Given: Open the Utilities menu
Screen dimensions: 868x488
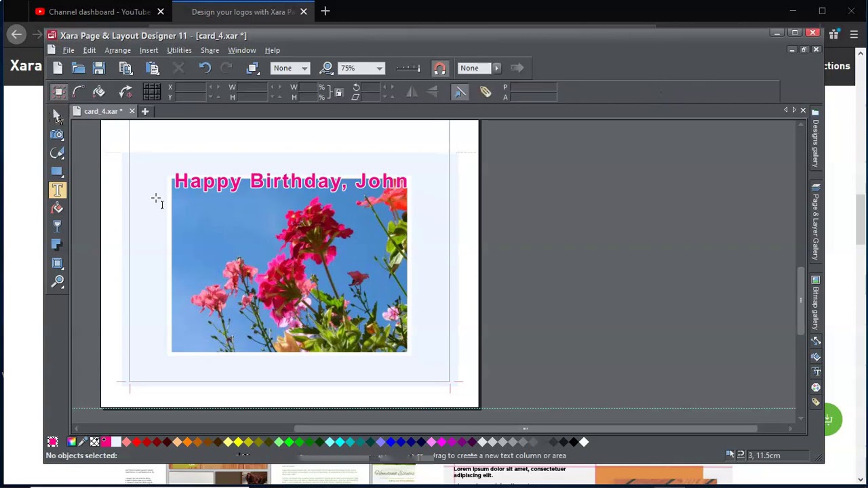Looking at the screenshot, I should coord(179,50).
